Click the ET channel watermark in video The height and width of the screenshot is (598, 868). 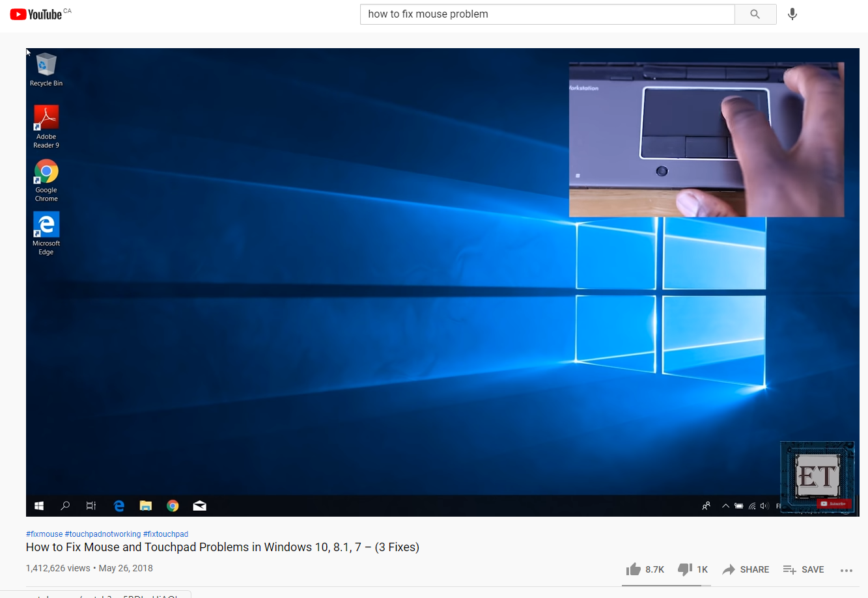coord(817,478)
